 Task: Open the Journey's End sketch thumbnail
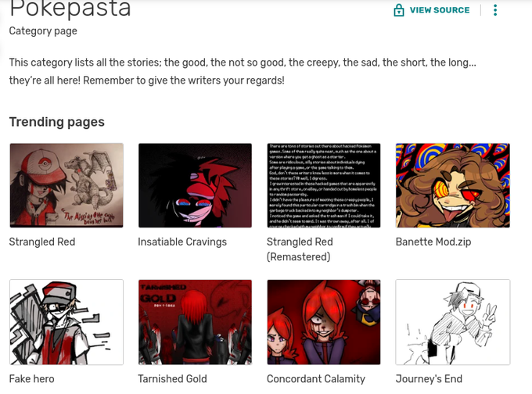coord(453,322)
